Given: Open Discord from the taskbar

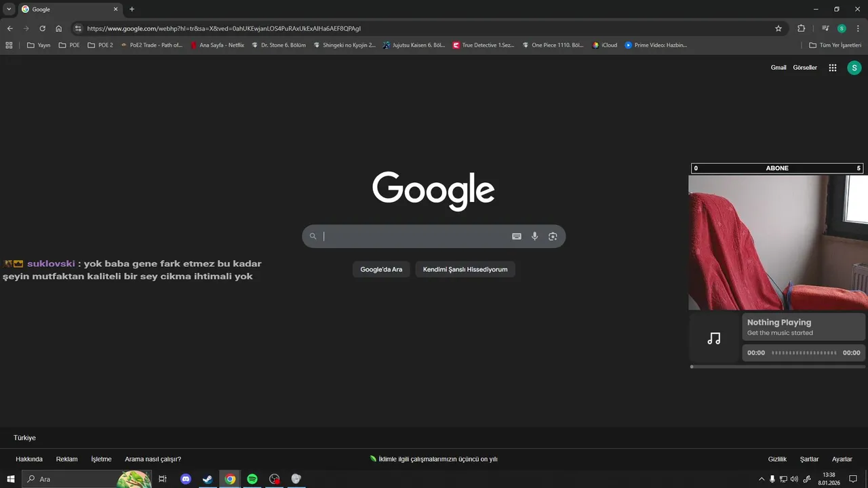Looking at the screenshot, I should (x=186, y=479).
